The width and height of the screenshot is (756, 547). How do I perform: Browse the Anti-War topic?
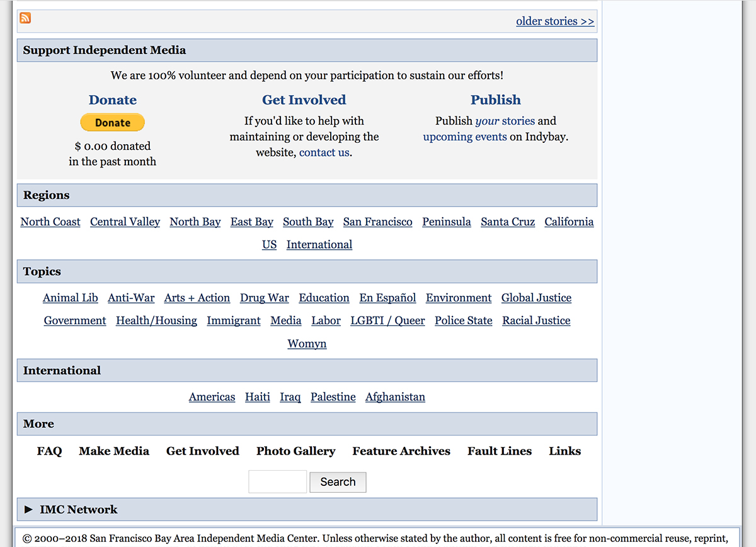coord(131,298)
